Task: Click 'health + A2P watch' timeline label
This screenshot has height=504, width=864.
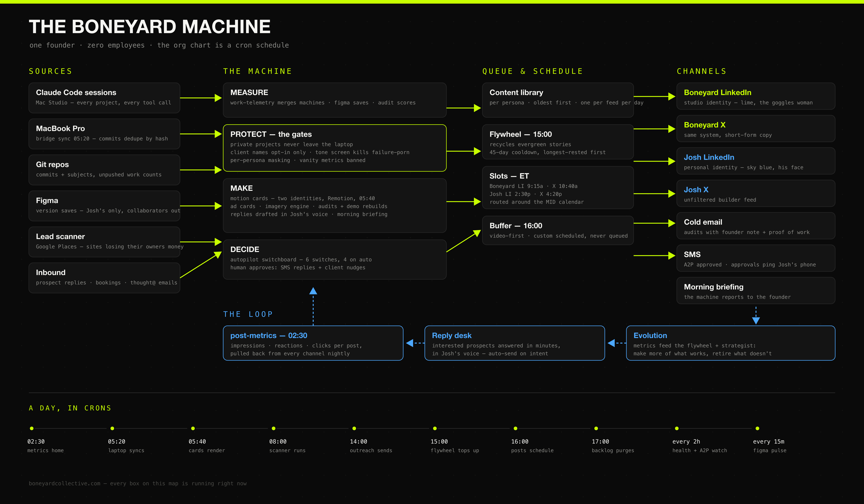Action: tap(699, 451)
